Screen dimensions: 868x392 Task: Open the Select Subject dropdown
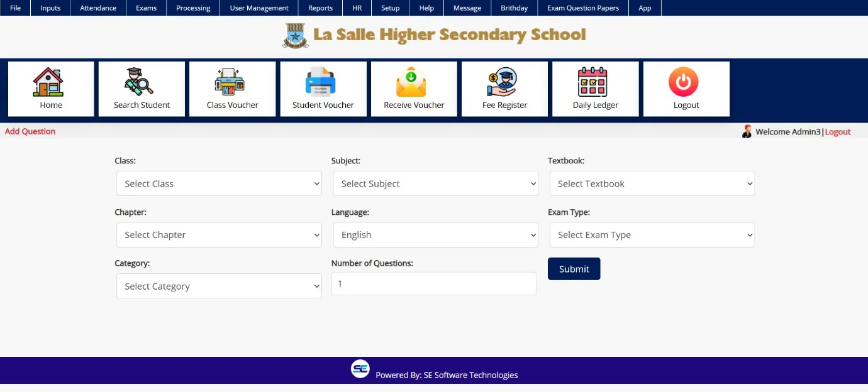coord(435,183)
